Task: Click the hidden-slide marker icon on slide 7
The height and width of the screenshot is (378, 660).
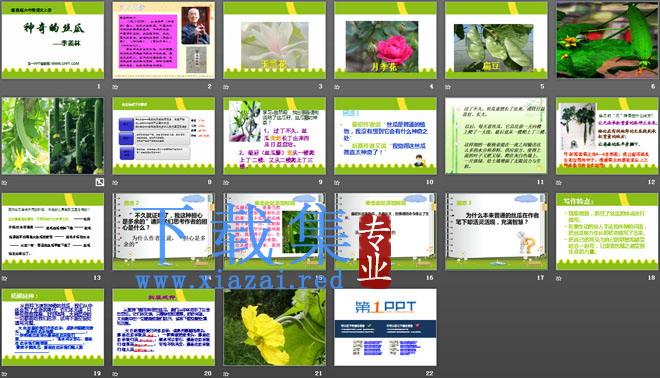Action: (x=100, y=182)
